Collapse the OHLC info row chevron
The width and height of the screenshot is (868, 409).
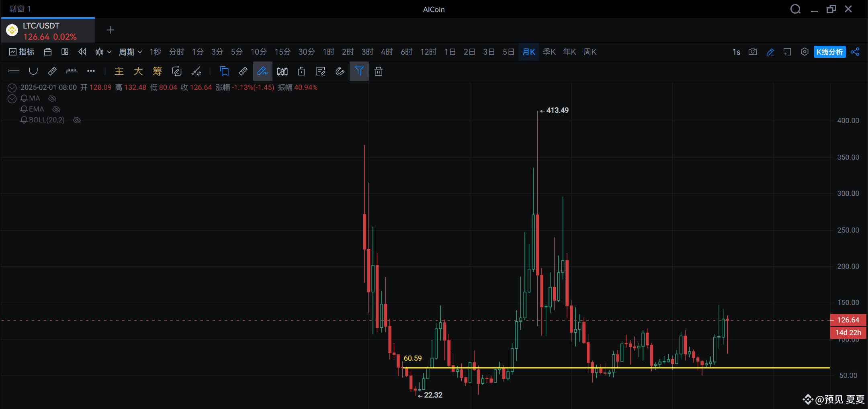click(x=12, y=87)
